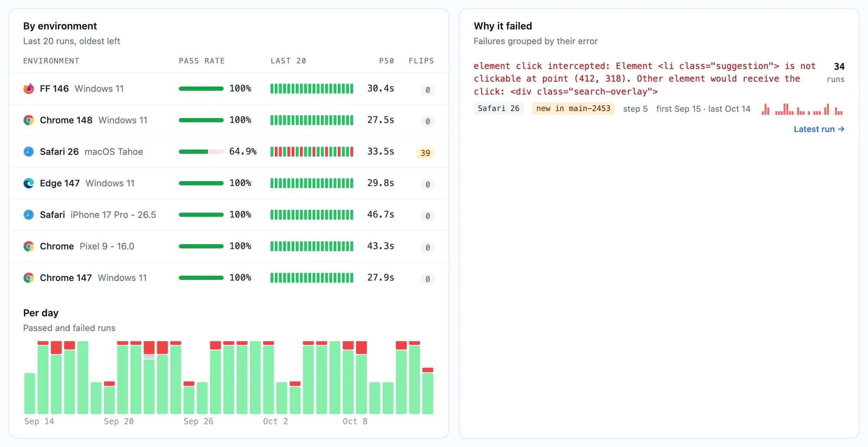The height and width of the screenshot is (447, 868).
Task: Click the Chrome icon beside Chrome 147
Action: point(29,278)
